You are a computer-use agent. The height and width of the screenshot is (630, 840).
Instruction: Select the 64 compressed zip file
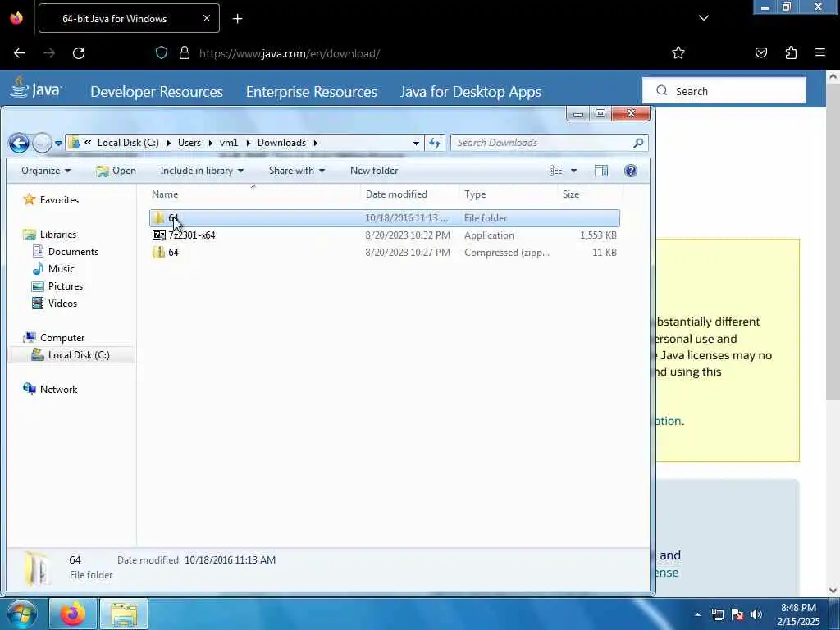pyautogui.click(x=384, y=253)
